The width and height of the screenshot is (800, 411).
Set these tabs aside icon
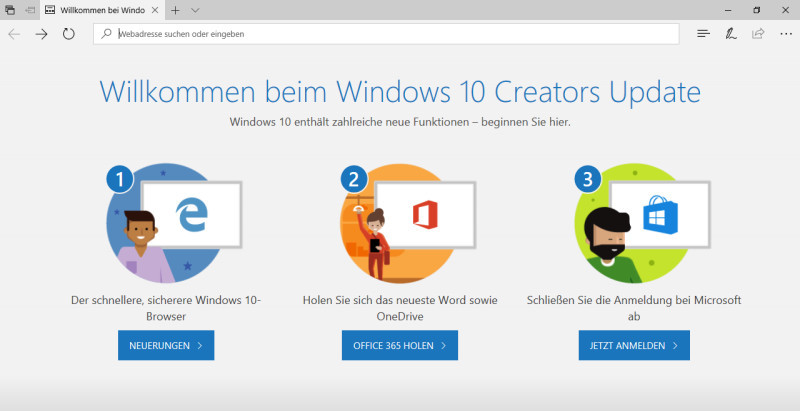pos(31,10)
